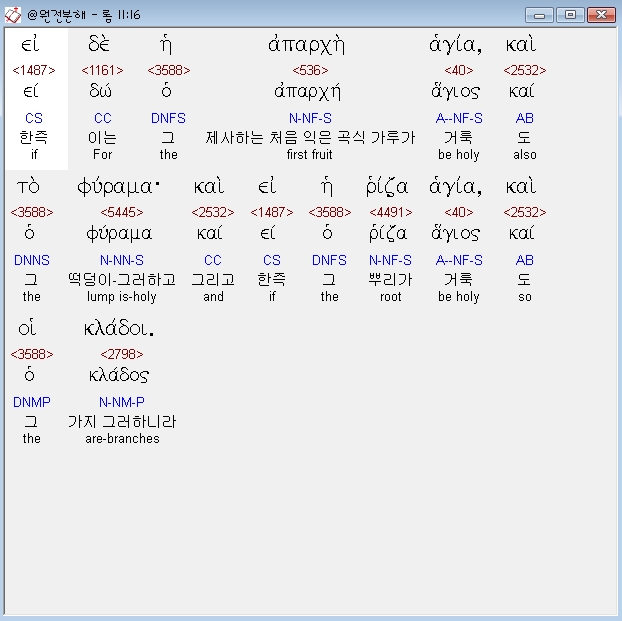Click the English gloss 'and'
This screenshot has width=622, height=621.
coord(213,297)
